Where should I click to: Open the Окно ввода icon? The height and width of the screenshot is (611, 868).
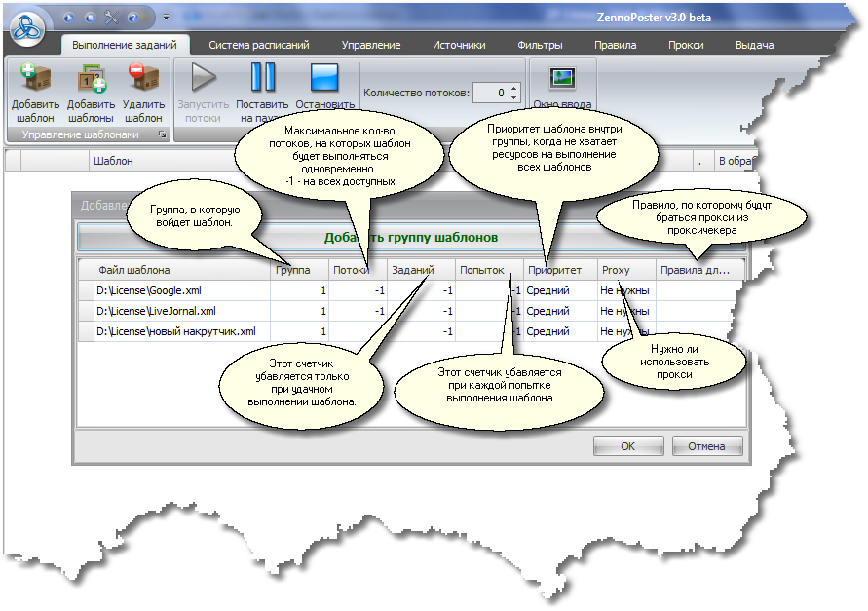tap(560, 80)
